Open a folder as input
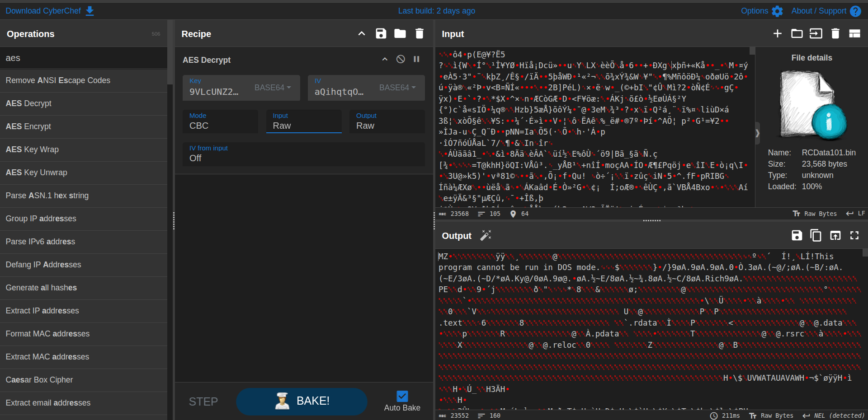The height and width of the screenshot is (420, 868). [797, 33]
